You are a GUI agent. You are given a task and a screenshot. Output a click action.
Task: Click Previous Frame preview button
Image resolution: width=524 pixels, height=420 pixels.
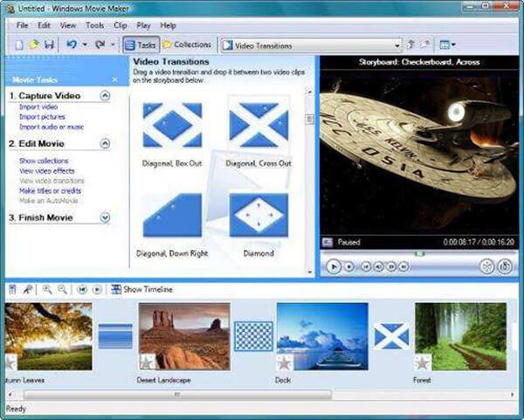click(x=379, y=266)
